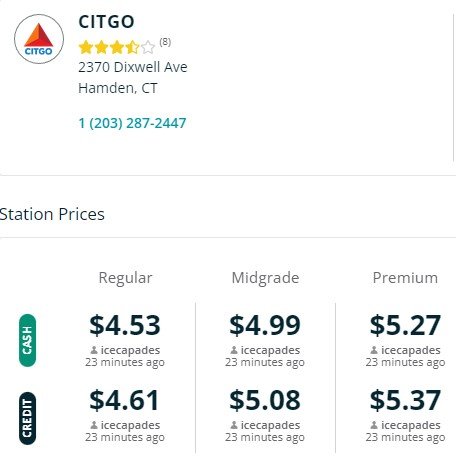Click the credit Midgrade price $5.08
The image size is (456, 472).
click(x=265, y=400)
